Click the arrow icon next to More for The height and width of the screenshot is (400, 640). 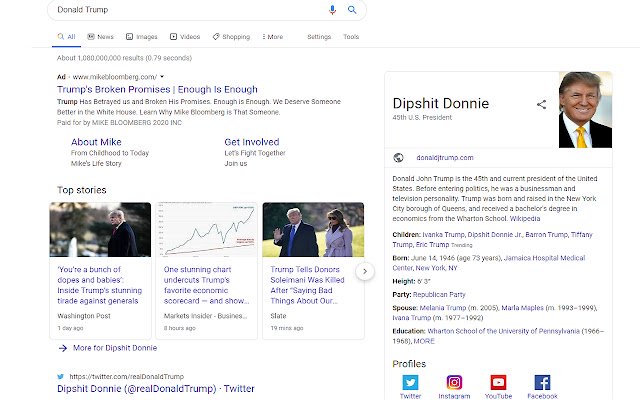[x=62, y=348]
